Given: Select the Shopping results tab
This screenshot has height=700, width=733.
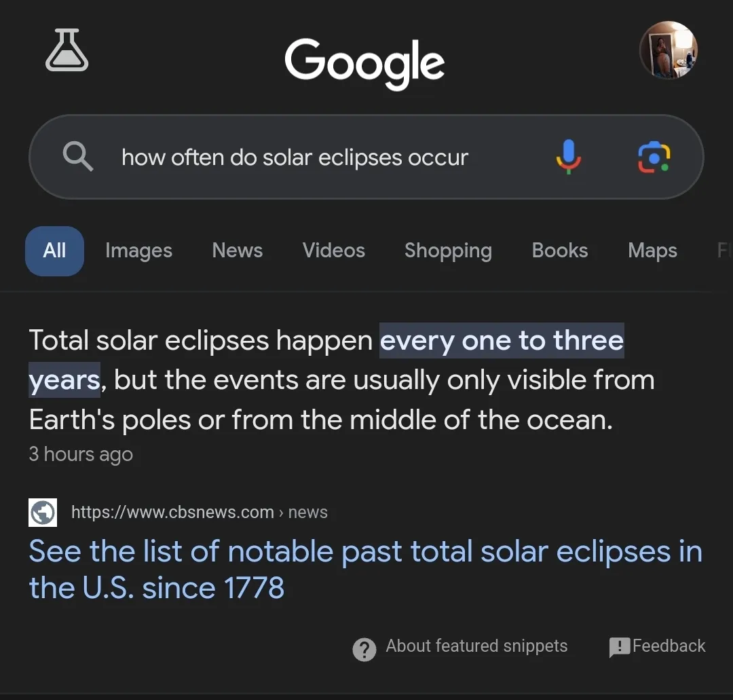Looking at the screenshot, I should 448,251.
